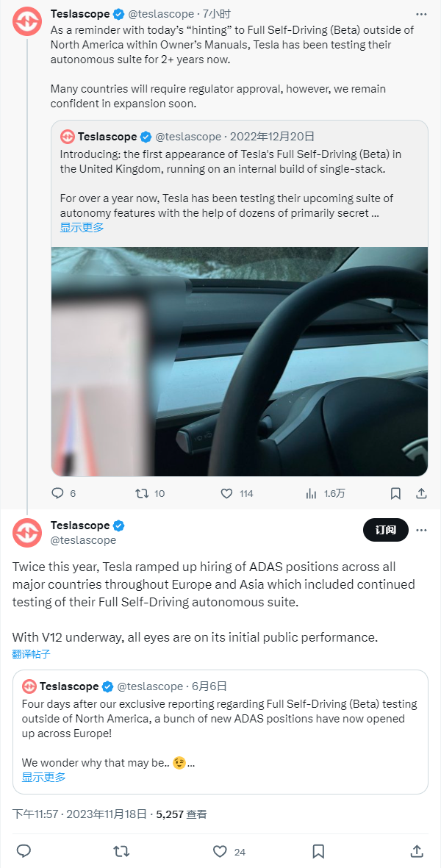Bookmark the top Teslascope post
The image size is (441, 868).
coord(395,493)
